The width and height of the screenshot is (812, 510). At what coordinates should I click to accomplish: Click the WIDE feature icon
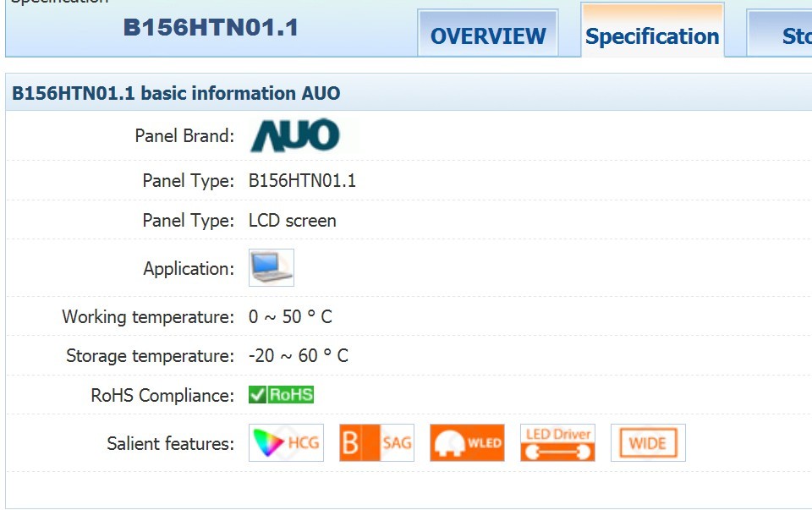pos(649,442)
